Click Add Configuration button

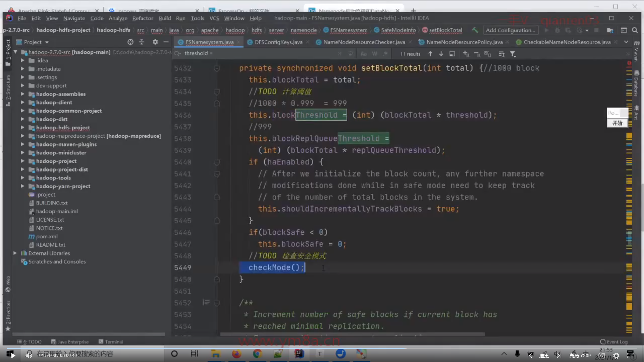(510, 30)
